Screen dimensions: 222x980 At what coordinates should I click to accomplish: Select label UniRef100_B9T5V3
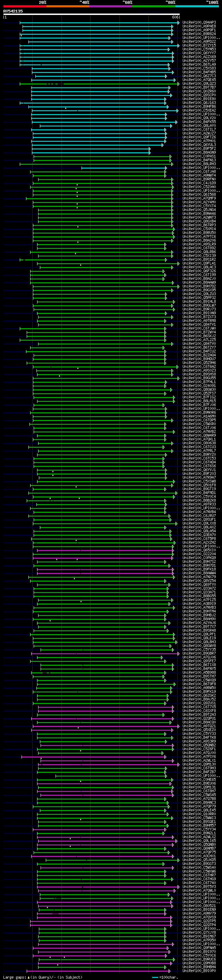pos(199,887)
